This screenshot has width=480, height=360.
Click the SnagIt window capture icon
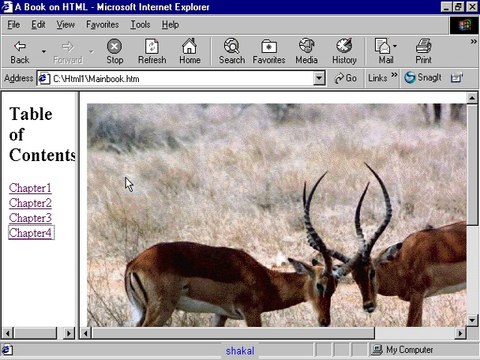[456, 78]
